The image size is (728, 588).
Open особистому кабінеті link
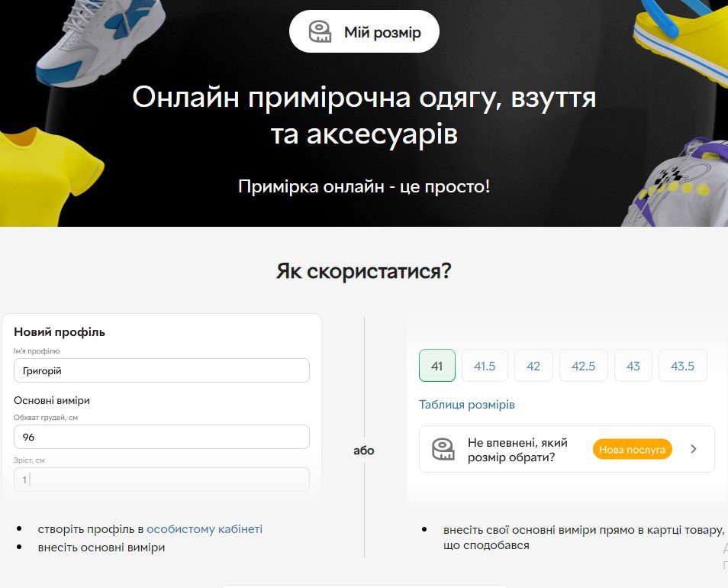[x=204, y=529]
